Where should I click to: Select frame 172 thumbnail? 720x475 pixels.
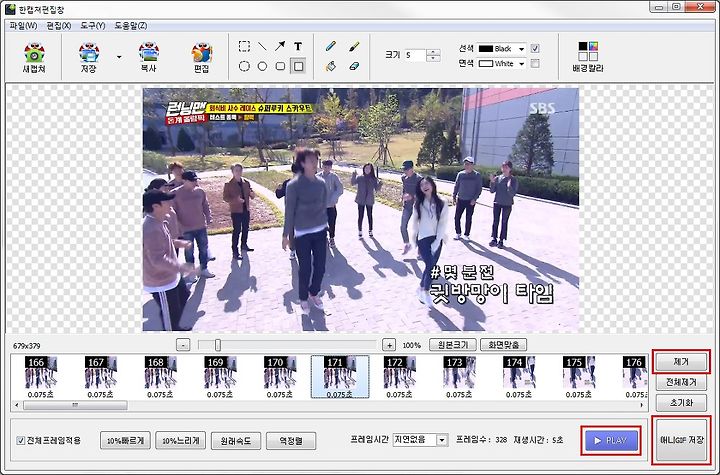click(x=399, y=377)
